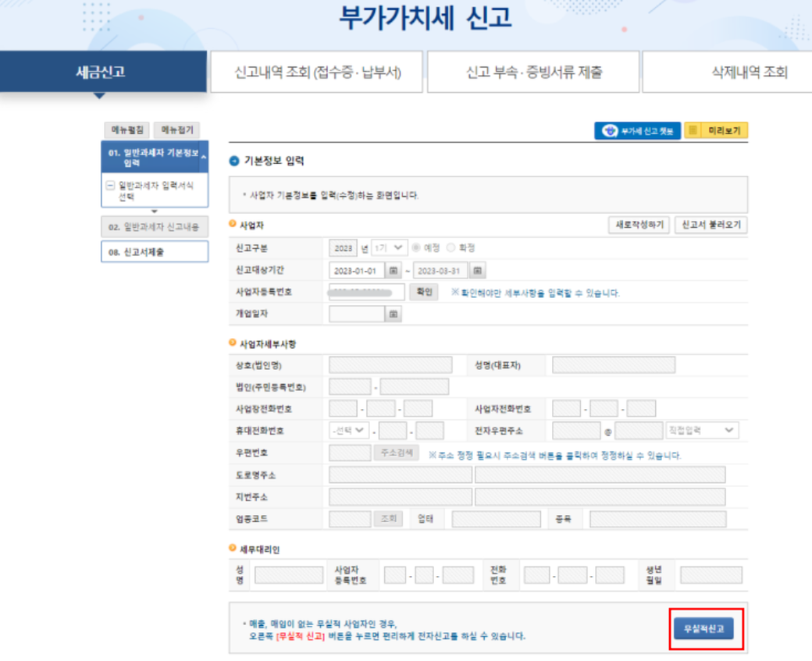Open the 부가세 신고 챗봇 chatbot

[637, 131]
